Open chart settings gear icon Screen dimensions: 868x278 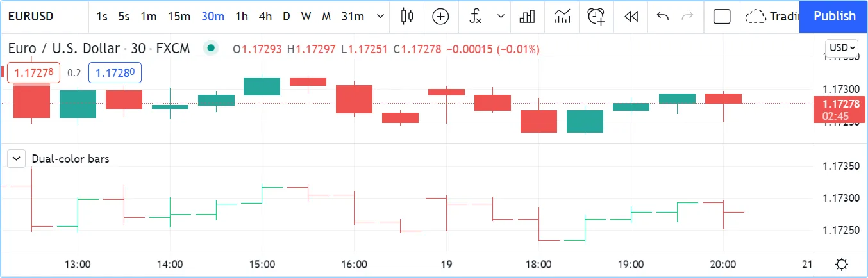pyautogui.click(x=842, y=264)
